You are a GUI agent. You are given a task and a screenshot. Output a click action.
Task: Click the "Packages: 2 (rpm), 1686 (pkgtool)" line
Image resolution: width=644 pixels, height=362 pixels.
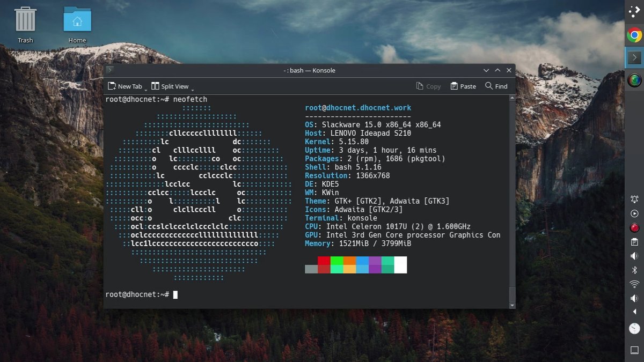click(375, 159)
